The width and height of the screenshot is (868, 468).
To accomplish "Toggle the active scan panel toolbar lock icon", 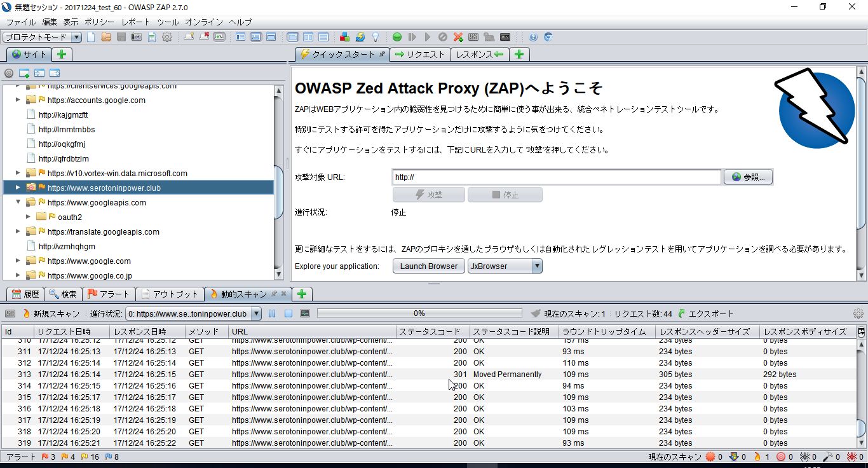I will [10, 313].
